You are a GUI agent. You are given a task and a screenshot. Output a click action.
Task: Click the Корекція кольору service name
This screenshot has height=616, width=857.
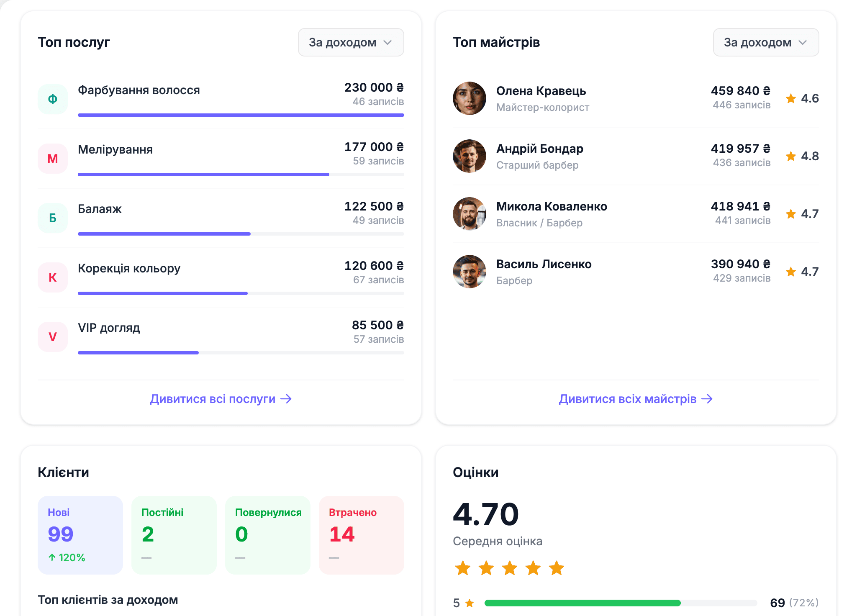[x=129, y=268]
